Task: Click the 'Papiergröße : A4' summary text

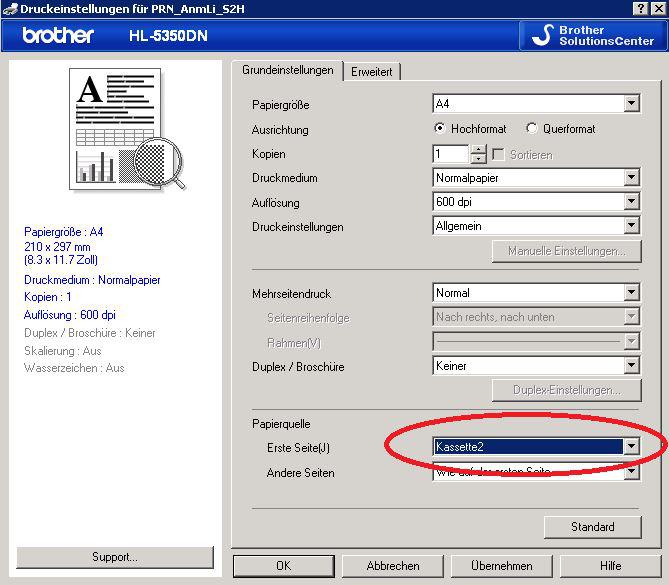Action: pos(64,232)
